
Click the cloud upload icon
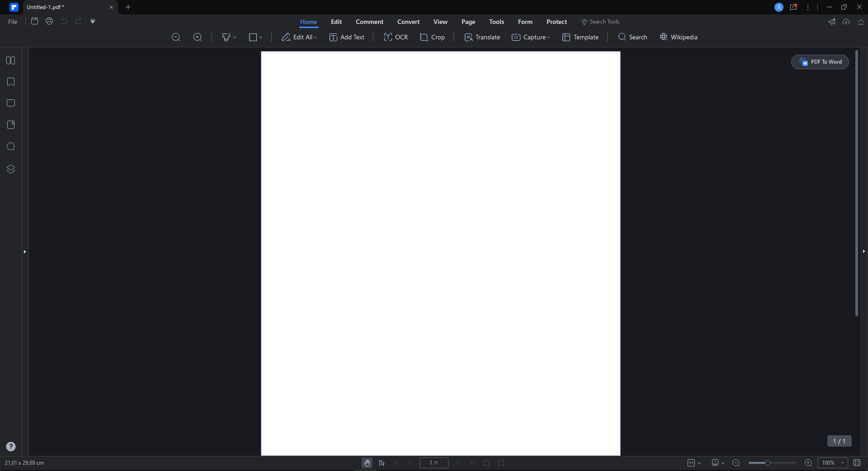846,22
